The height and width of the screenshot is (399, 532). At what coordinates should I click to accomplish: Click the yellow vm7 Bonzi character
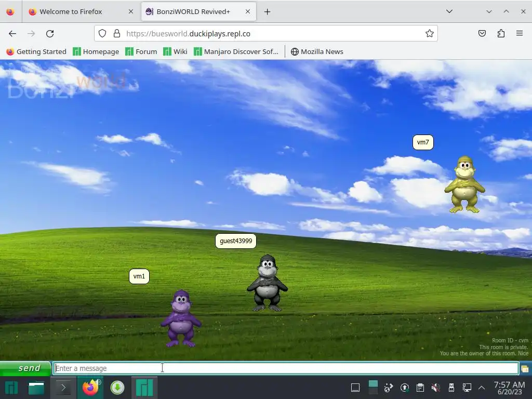[x=464, y=184]
